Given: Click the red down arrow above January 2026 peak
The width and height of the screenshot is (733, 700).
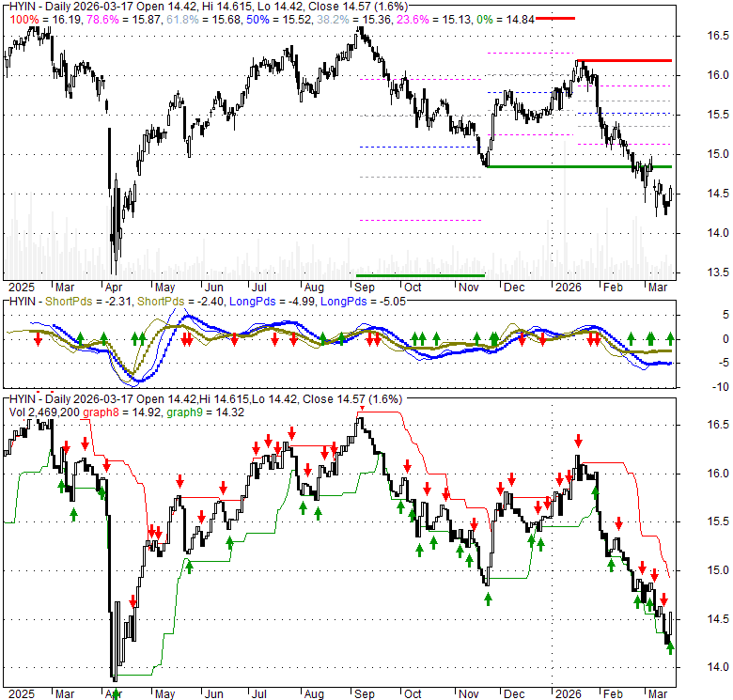Looking at the screenshot, I should pos(579,441).
